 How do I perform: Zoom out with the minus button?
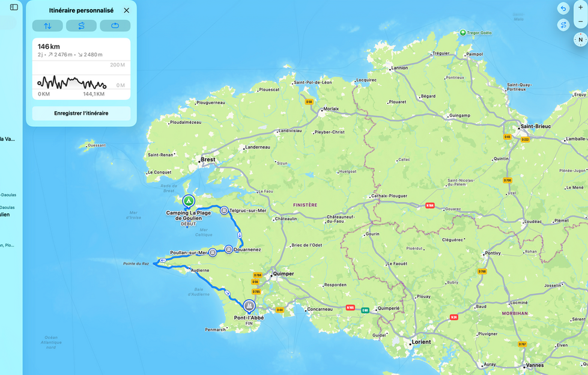coord(581,22)
